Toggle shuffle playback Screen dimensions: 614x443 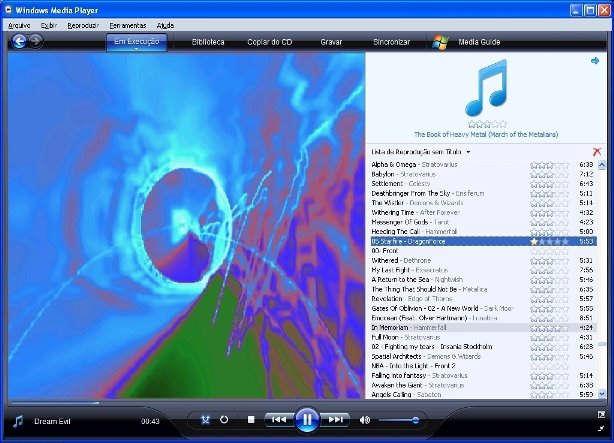[205, 420]
